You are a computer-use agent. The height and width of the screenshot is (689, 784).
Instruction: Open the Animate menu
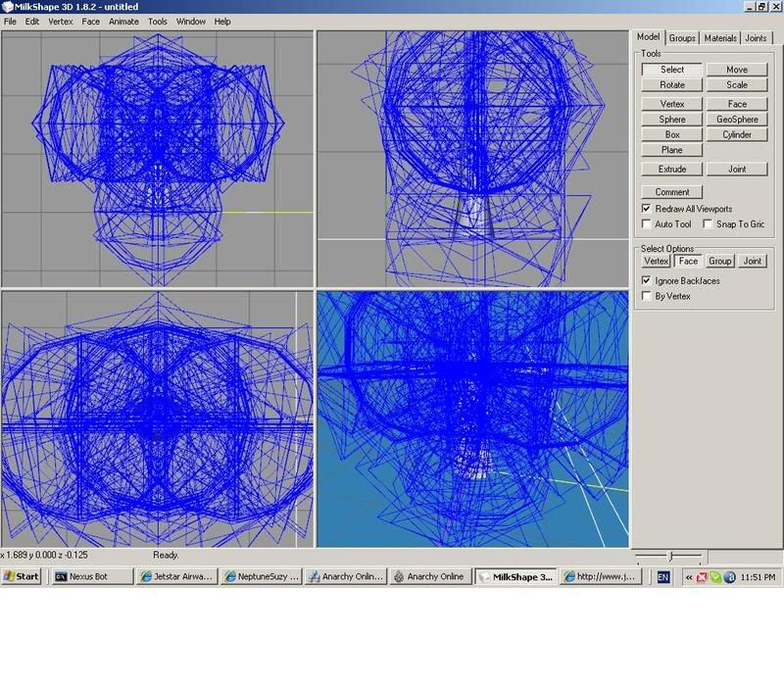click(122, 21)
